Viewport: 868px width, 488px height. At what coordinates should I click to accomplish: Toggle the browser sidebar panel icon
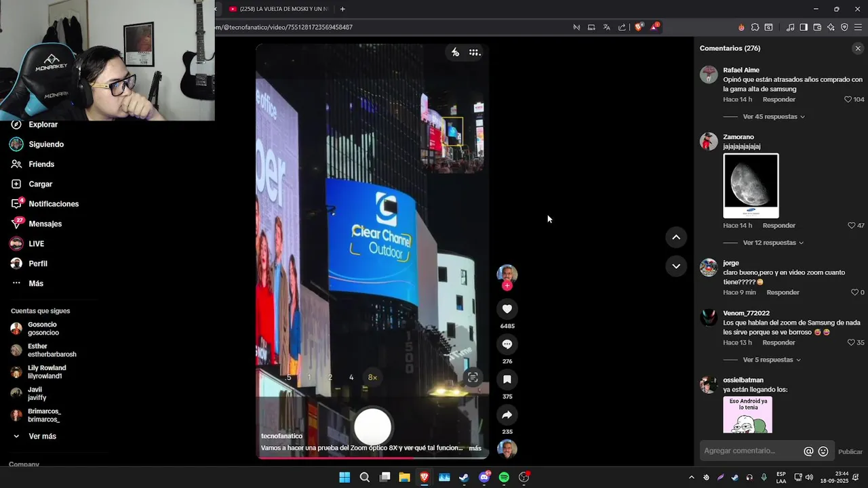804,27
